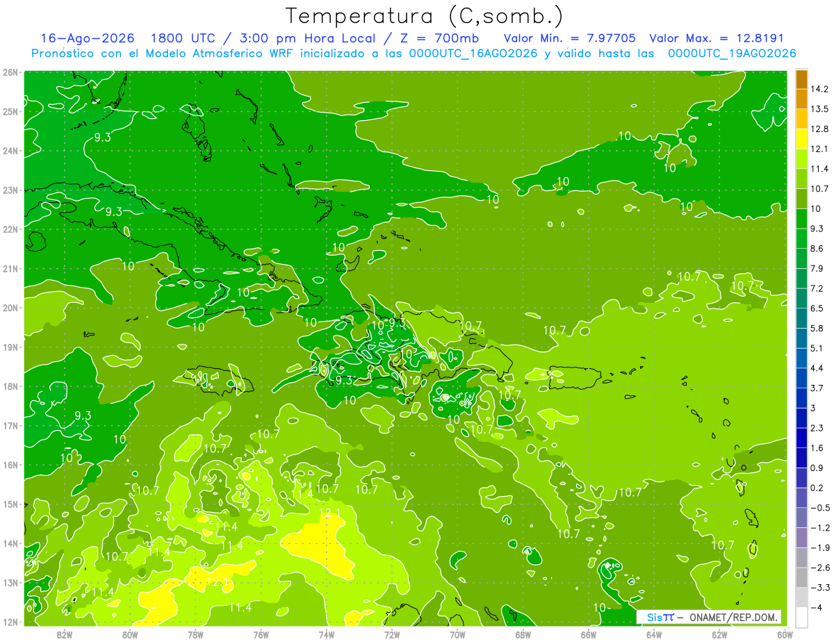This screenshot has width=834, height=644.
Task: Click the white bottom swatch below -4
Action: click(x=802, y=617)
